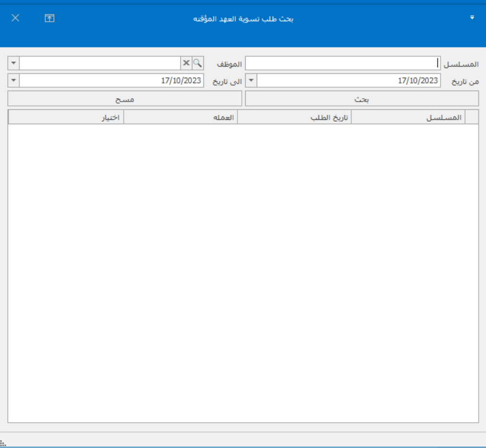Click the الى تاريخ date value field
This screenshot has width=486, height=448.
point(111,81)
